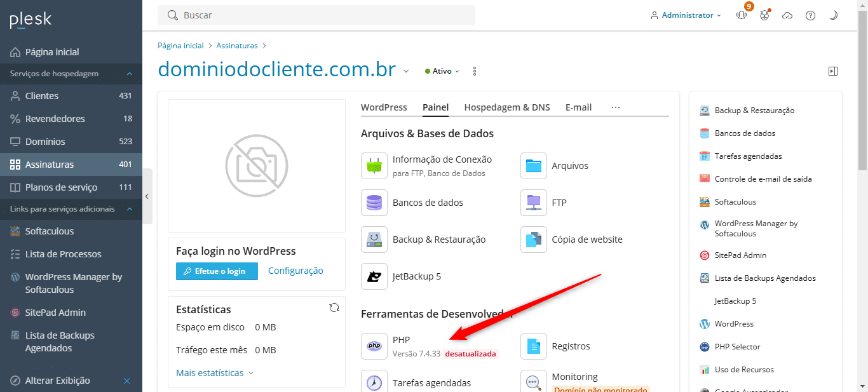
Task: Open the domain kebab menu icon
Action: pos(475,71)
